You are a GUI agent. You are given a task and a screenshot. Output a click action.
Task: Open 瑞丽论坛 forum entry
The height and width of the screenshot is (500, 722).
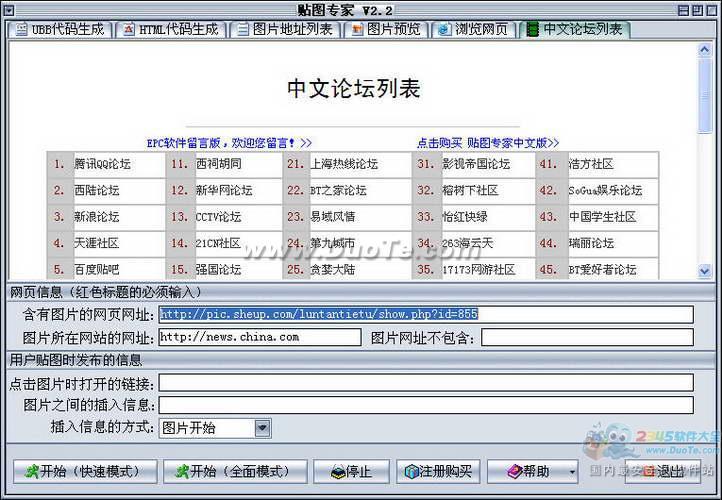[x=591, y=243]
